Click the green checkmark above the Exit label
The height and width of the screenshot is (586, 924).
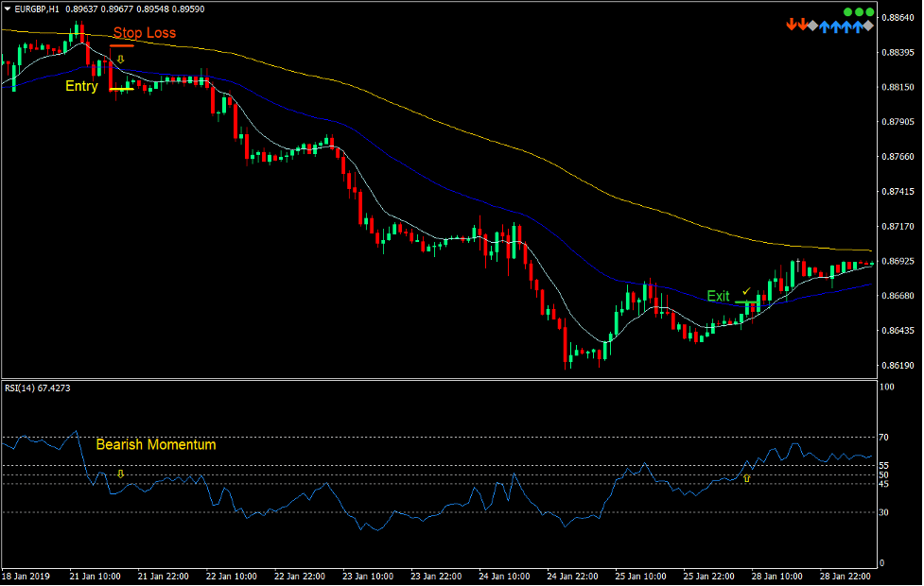[745, 289]
